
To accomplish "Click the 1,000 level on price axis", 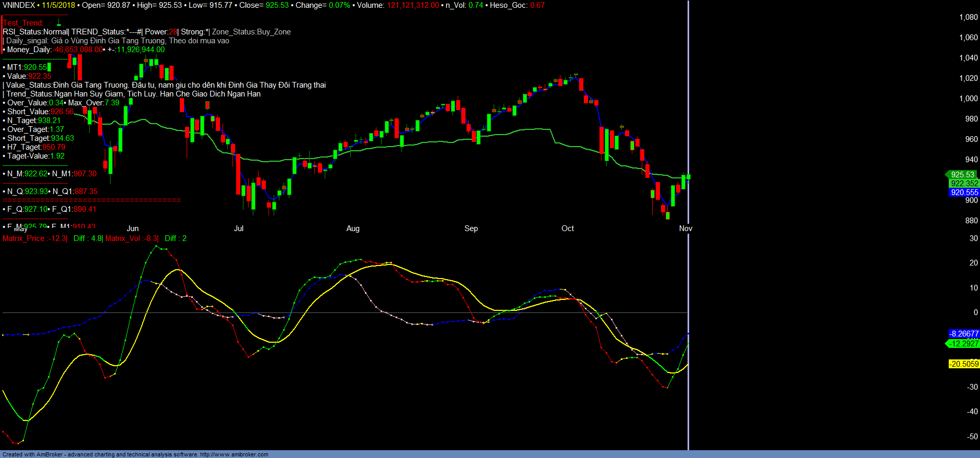I will pos(969,99).
